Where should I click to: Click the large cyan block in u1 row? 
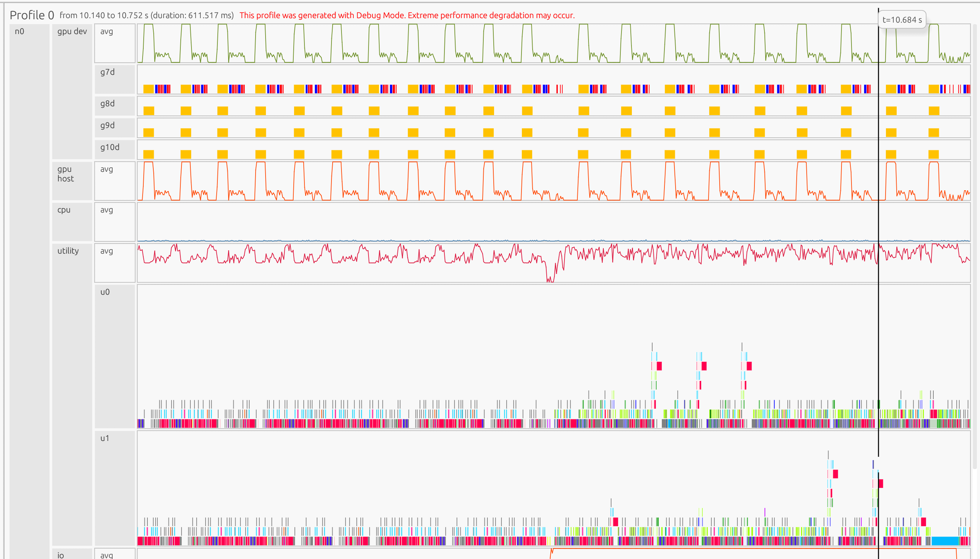coord(945,541)
